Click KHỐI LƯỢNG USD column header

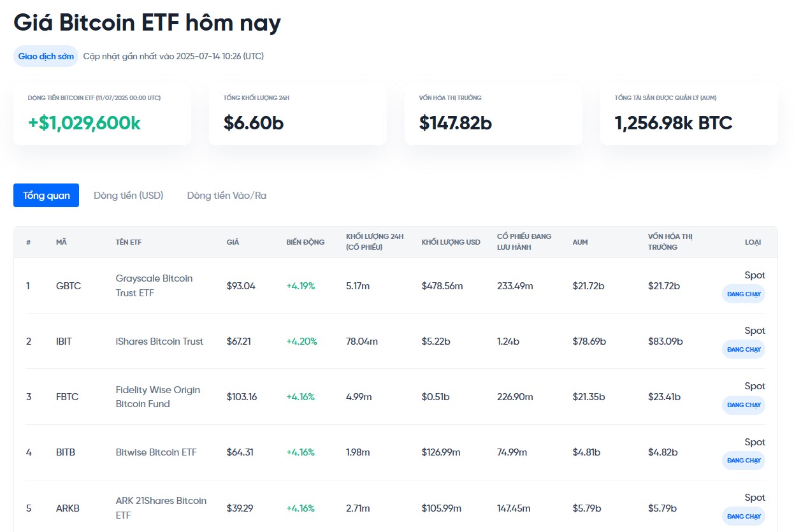pos(451,242)
